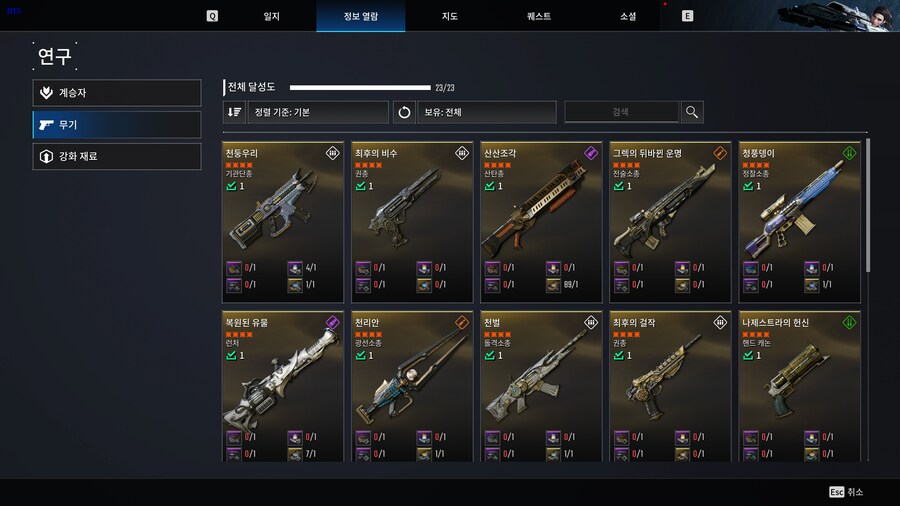Click the orange ammo icon on 그렉의 뒤바뀐 운명
Screen dimensions: 900x506
click(x=720, y=153)
